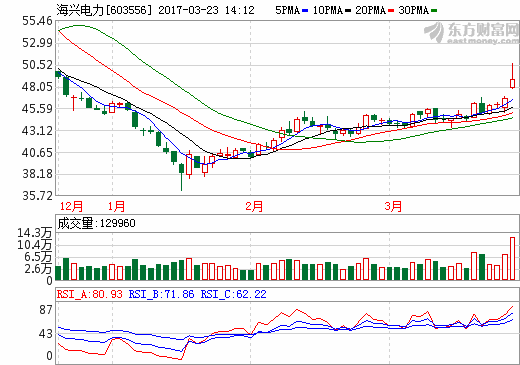Click the 38.18 price axis label

point(37,174)
